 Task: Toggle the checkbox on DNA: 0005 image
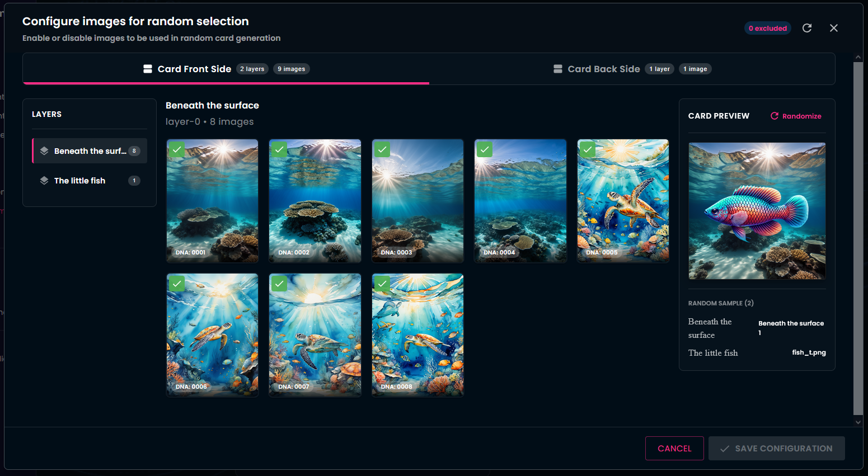point(587,150)
